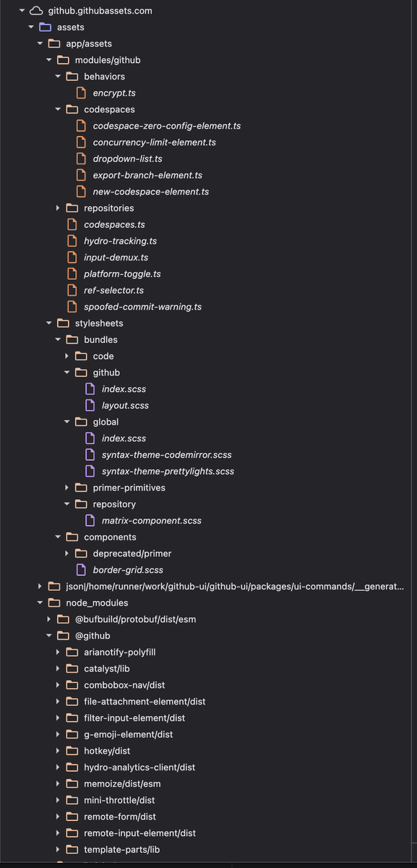Expand the repositories folder arrow
The width and height of the screenshot is (417, 868).
58,208
